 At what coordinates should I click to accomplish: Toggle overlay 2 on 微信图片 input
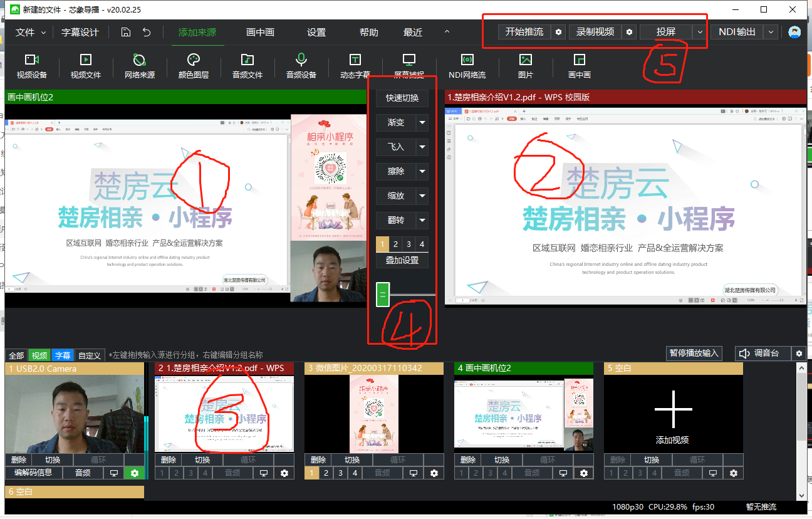[x=326, y=473]
